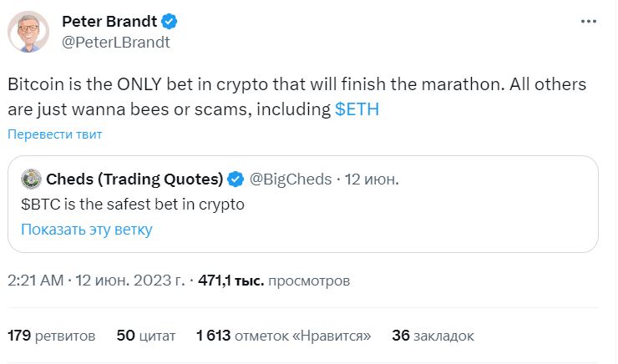This screenshot has height=364, width=618.
Task: Open Cheds (Trading Quotes) profile name
Action: coord(134,179)
